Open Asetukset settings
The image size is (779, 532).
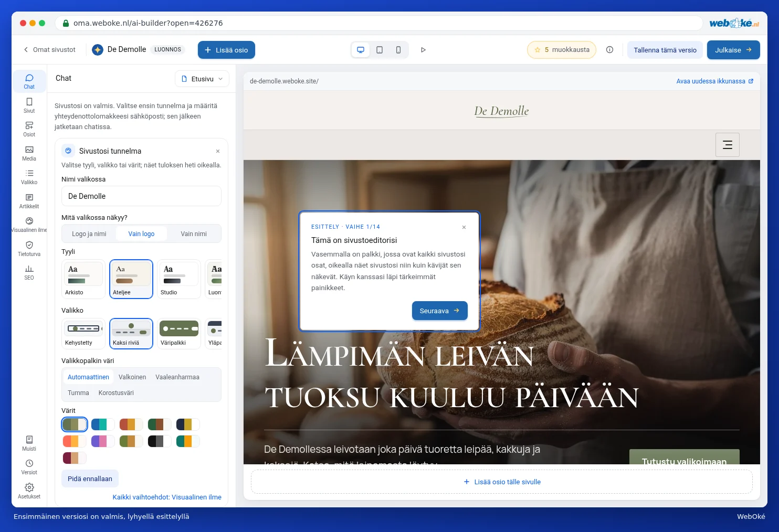[29, 491]
